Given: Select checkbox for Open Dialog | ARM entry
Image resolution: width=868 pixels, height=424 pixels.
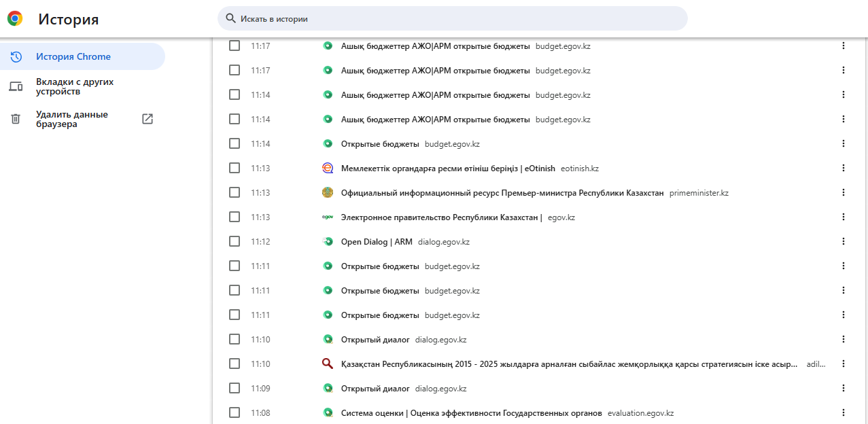Looking at the screenshot, I should click(235, 242).
